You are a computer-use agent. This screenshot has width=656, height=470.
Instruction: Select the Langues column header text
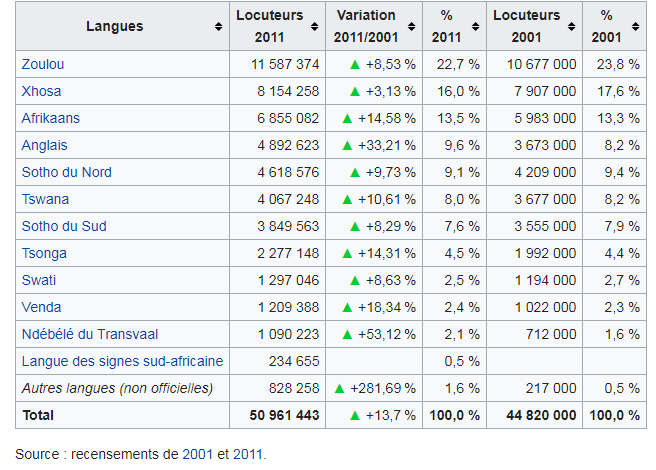point(115,26)
